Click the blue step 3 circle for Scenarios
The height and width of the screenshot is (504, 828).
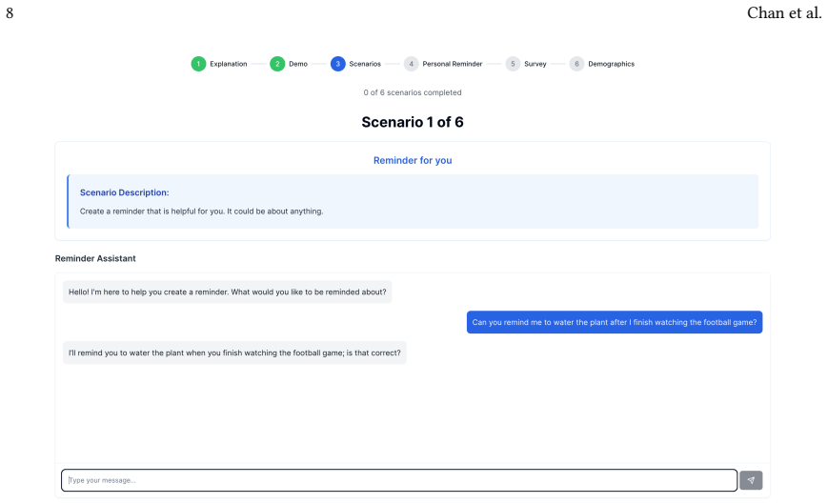pos(338,64)
